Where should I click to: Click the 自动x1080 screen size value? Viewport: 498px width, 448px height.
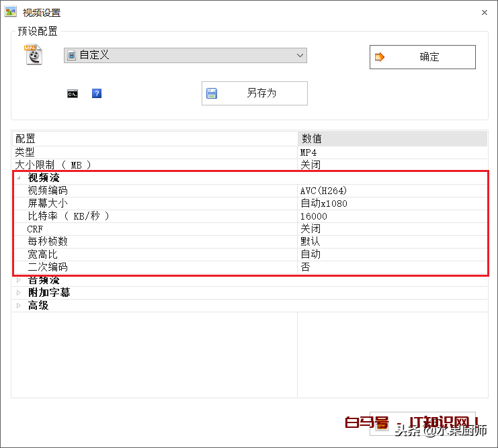(324, 204)
